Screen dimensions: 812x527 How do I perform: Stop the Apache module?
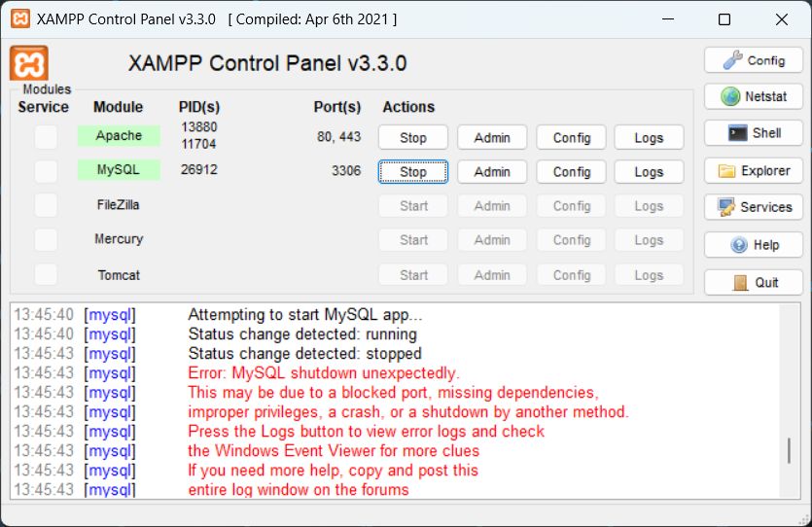tap(413, 138)
